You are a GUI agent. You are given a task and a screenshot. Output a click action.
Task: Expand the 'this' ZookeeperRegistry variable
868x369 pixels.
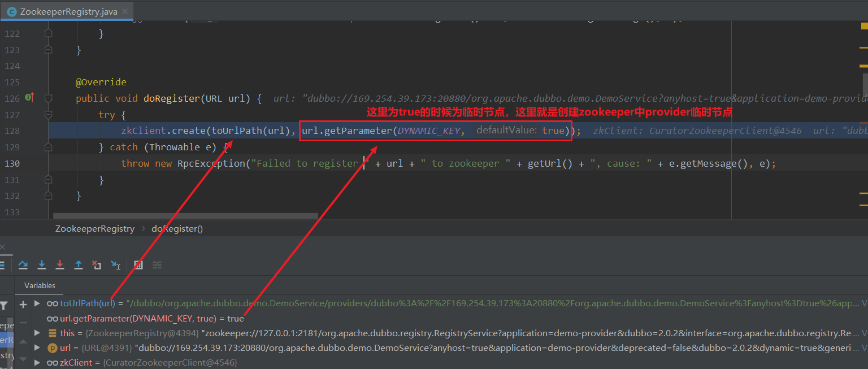[x=37, y=333]
